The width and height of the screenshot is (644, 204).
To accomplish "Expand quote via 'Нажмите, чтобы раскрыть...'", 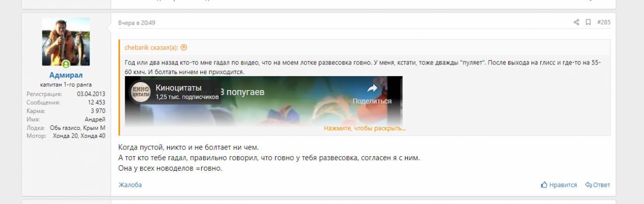I will click(x=365, y=128).
